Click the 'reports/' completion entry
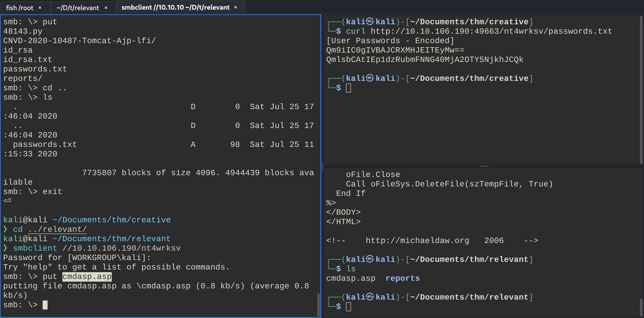This screenshot has height=318, width=644. coord(23,78)
